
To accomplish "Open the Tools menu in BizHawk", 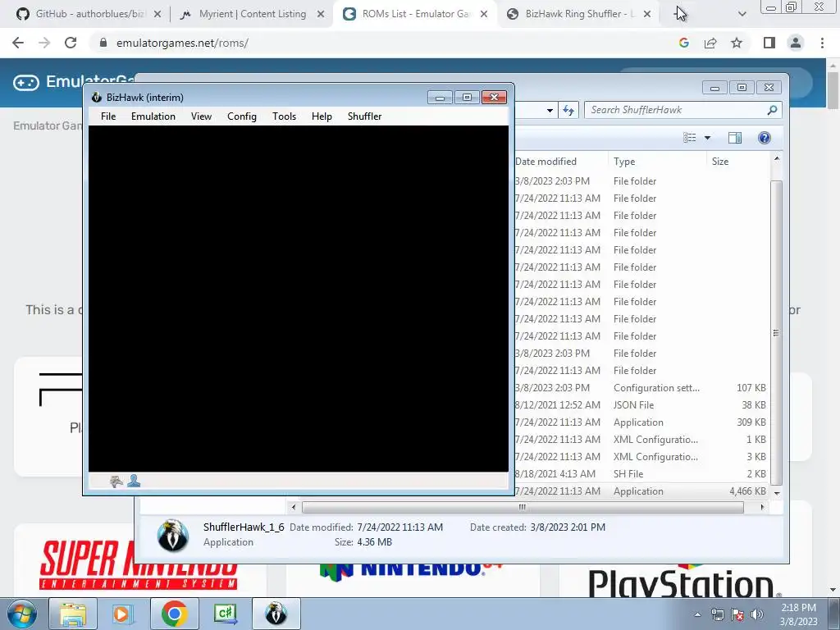I will pyautogui.click(x=284, y=116).
